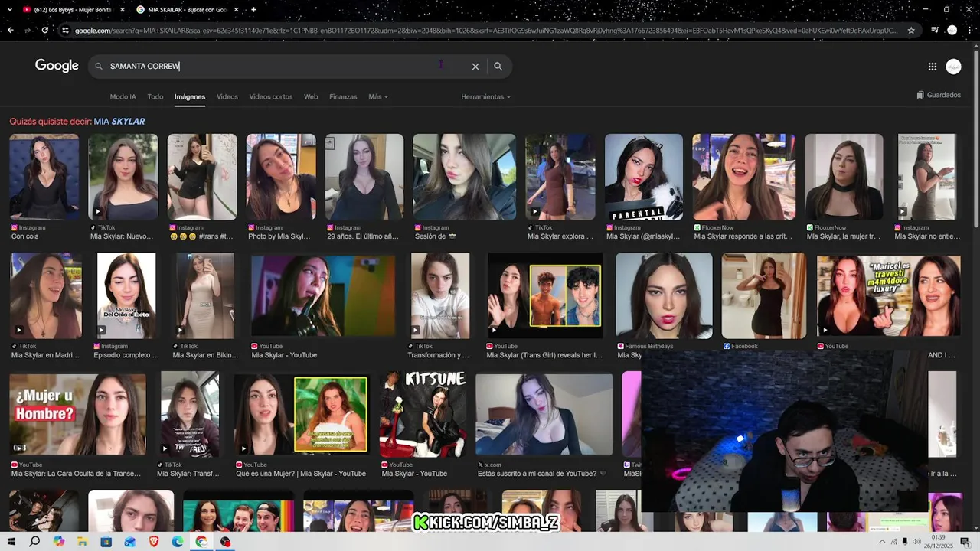Expand the Más dropdown
The height and width of the screenshot is (551, 980).
(x=378, y=97)
